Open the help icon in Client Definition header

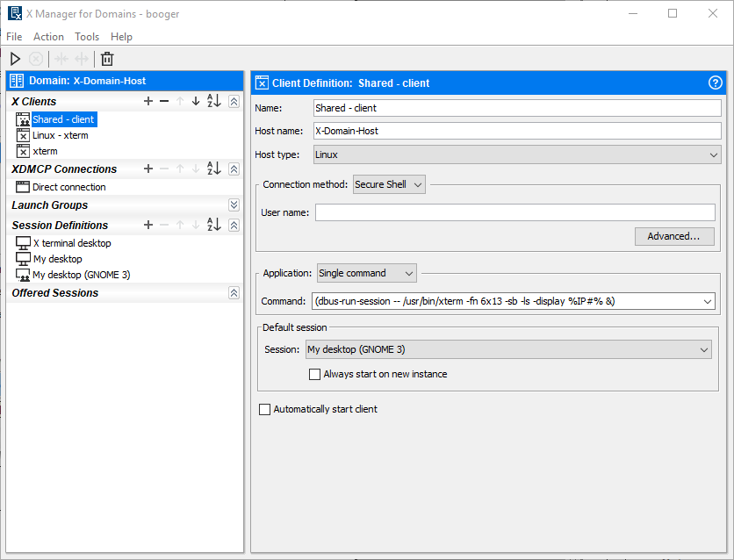point(716,83)
